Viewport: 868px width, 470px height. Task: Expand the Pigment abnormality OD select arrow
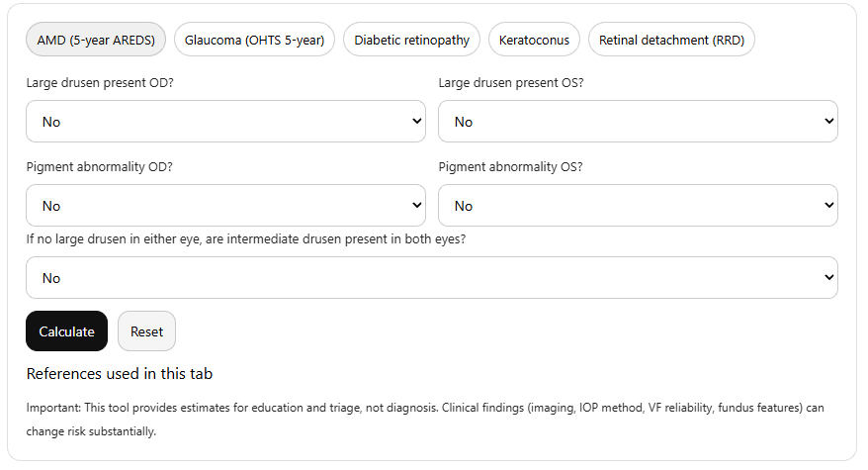(x=416, y=206)
